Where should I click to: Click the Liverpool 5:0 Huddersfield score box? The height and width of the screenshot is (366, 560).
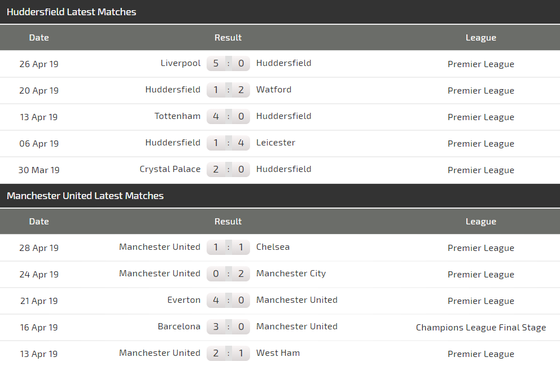click(228, 64)
